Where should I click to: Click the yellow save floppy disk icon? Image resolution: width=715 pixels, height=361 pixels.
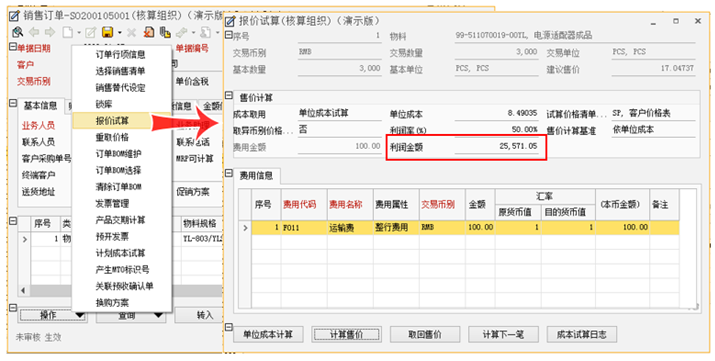108,32
